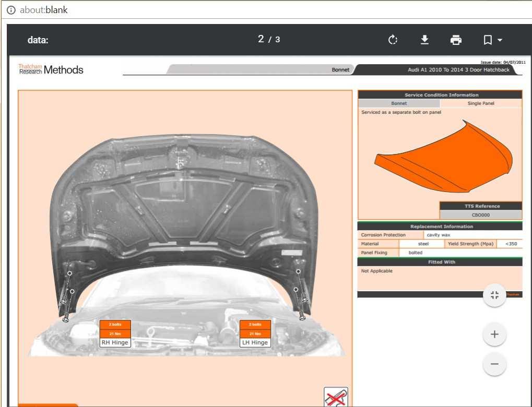Expand the bookmarks dropdown arrow
This screenshot has width=532, height=407.
pos(500,40)
